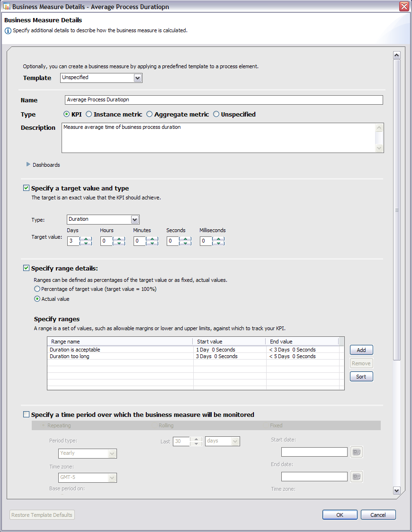Toggle Specify a target value and type
Viewport: 412px width, 532px height.
pyautogui.click(x=26, y=188)
